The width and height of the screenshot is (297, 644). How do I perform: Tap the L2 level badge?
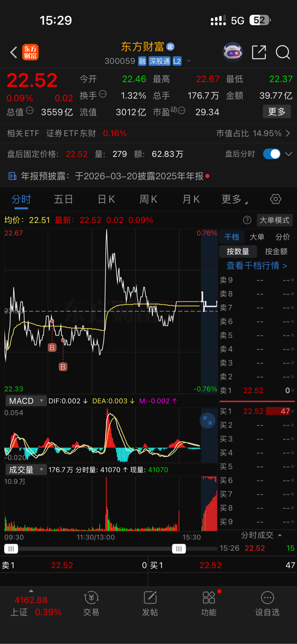point(177,61)
